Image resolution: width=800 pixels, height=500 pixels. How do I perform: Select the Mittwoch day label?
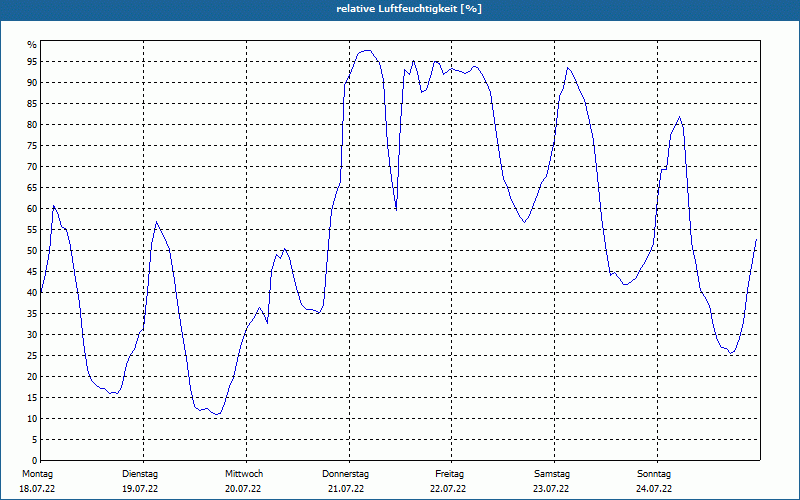click(x=244, y=474)
